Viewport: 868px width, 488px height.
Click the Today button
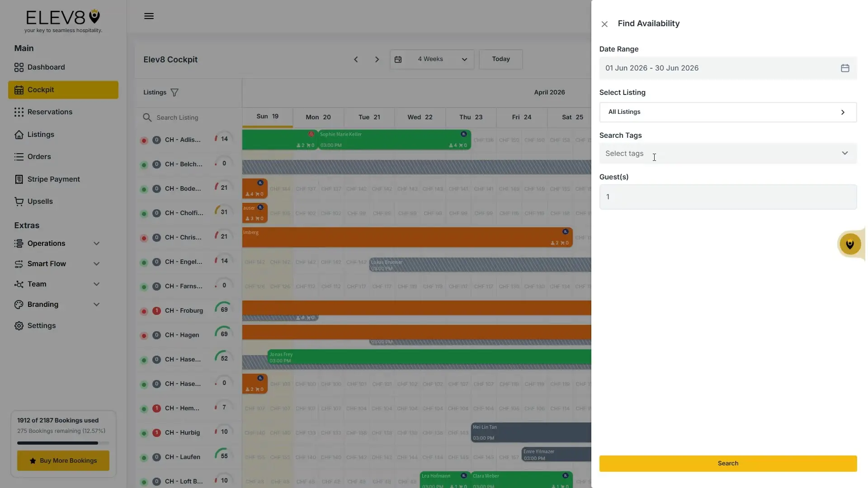[x=501, y=59]
